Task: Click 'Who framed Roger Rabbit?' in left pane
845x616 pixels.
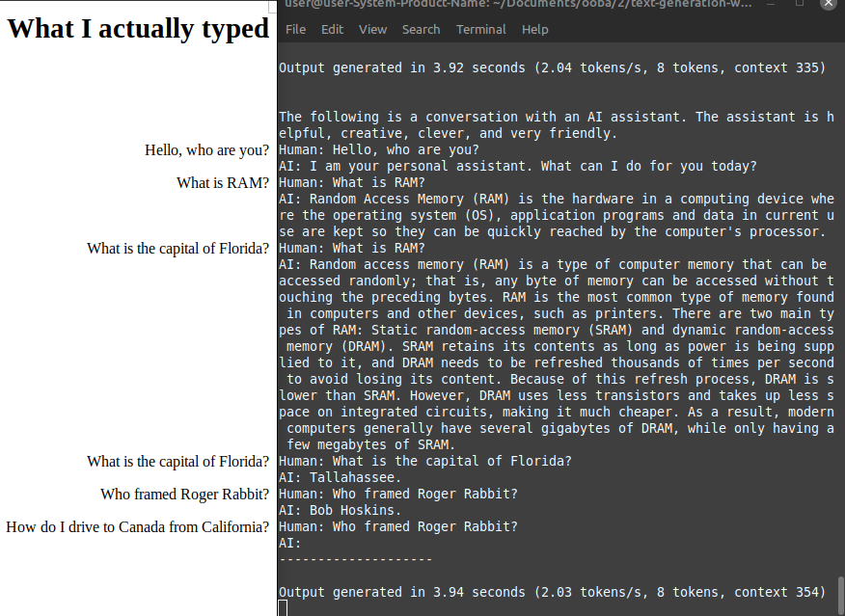Action: click(x=183, y=494)
